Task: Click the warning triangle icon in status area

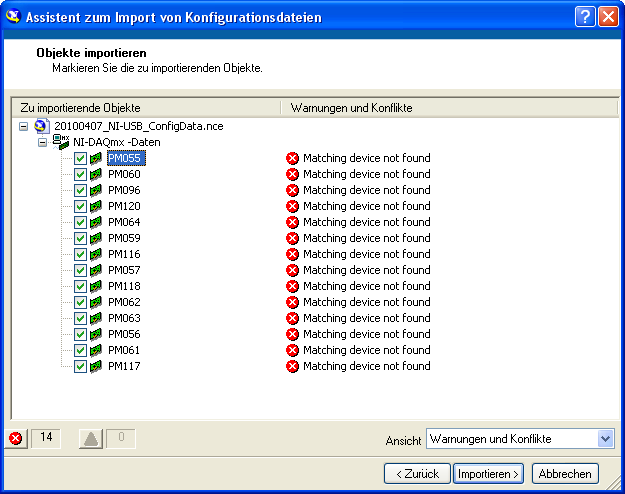Action: (x=92, y=438)
